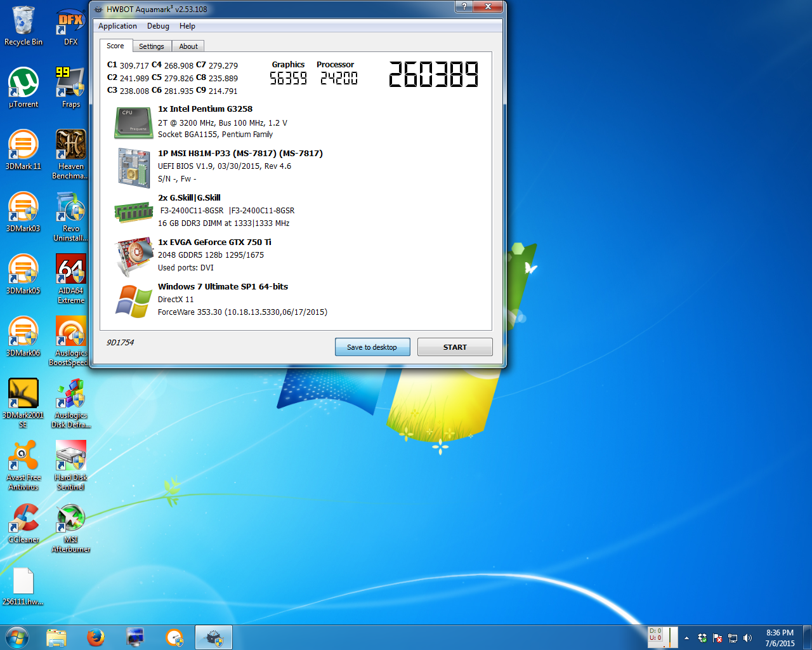The image size is (812, 650).
Task: Open the 3DMark 11 desktop shortcut
Action: pyautogui.click(x=23, y=150)
